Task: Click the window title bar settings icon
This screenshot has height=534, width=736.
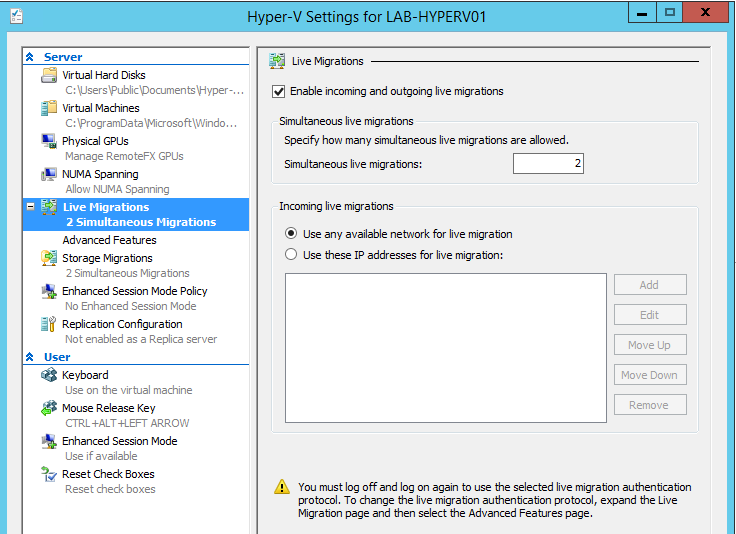Action: tap(16, 16)
